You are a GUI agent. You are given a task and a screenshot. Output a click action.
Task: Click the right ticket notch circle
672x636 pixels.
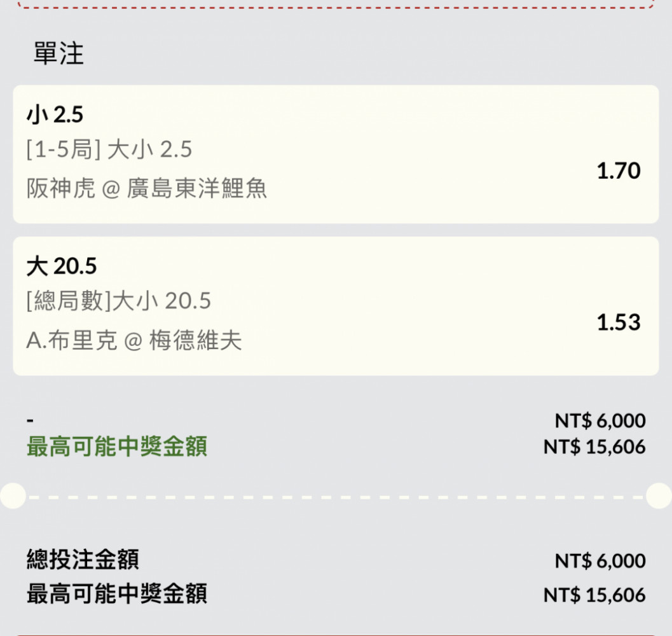click(659, 496)
